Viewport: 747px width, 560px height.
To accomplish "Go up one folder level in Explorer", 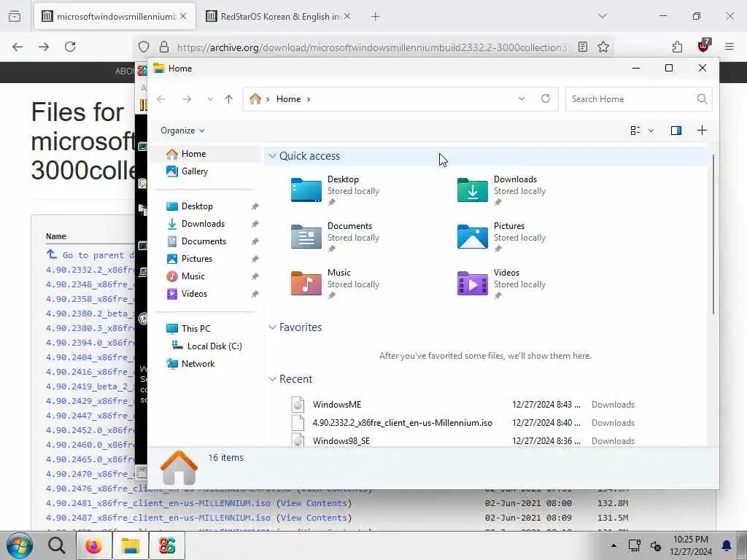I will 228,99.
